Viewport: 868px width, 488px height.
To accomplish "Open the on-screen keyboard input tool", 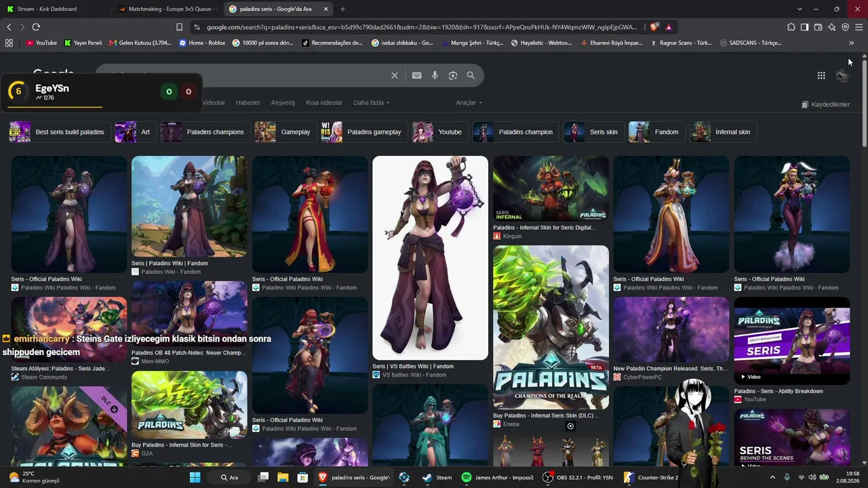I will (x=417, y=75).
